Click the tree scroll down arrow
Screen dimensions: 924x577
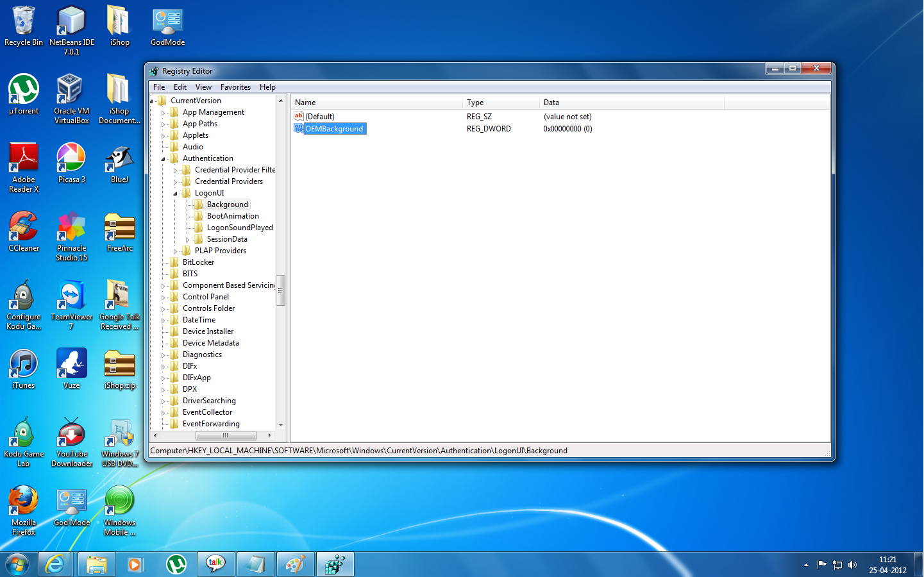pyautogui.click(x=280, y=424)
